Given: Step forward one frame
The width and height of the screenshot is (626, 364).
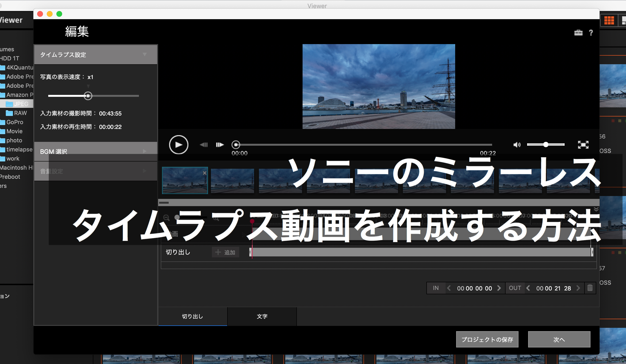Looking at the screenshot, I should click(220, 145).
